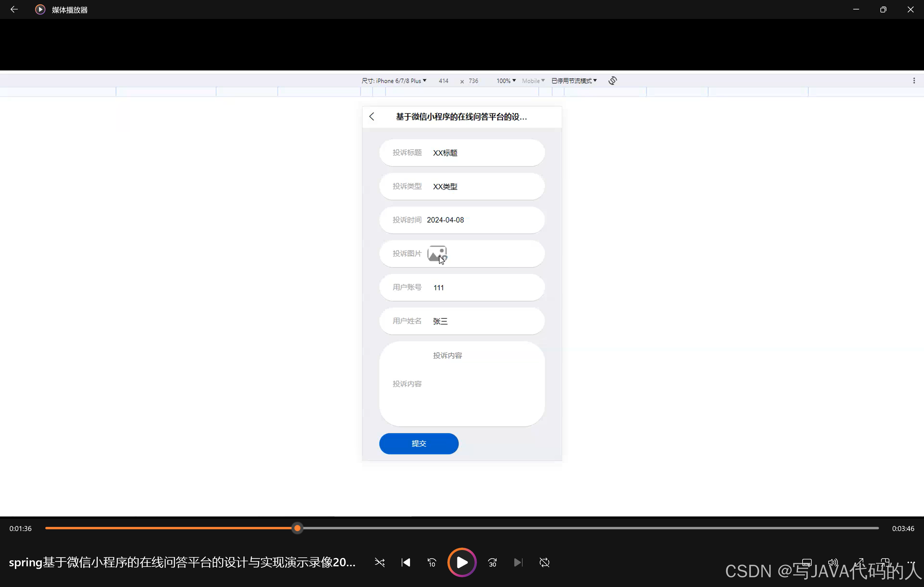
Task: Open the 已停用节流模式 throttling dropdown
Action: pos(574,81)
